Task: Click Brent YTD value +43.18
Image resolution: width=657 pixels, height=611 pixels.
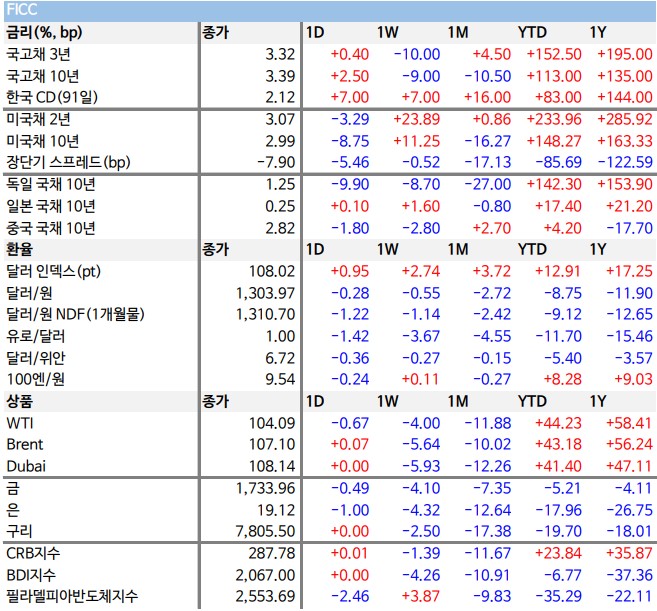Action: coord(559,444)
